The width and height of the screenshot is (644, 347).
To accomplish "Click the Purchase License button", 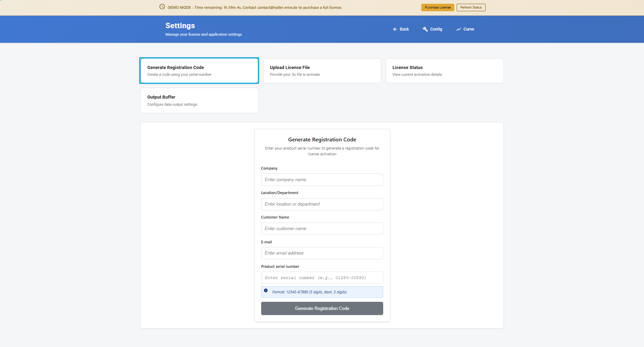I will [438, 7].
